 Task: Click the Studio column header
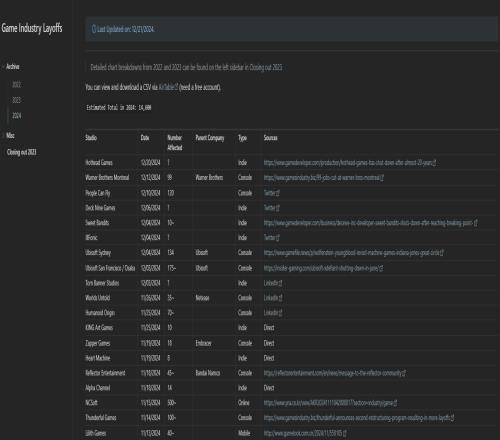coord(91,138)
